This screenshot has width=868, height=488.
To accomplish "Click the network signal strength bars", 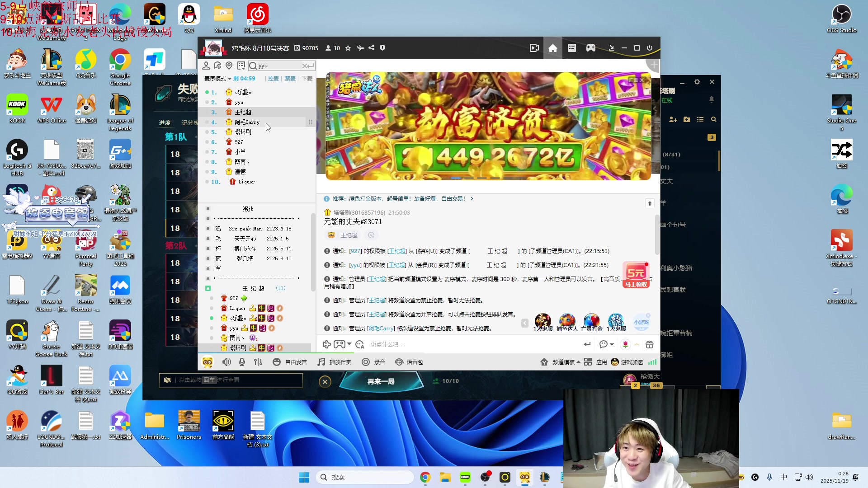I will 652,362.
